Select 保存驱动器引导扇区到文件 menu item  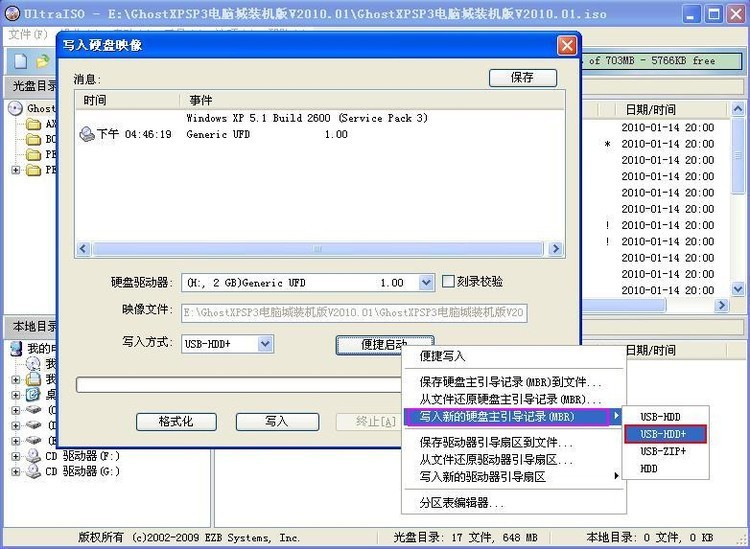(x=515, y=442)
